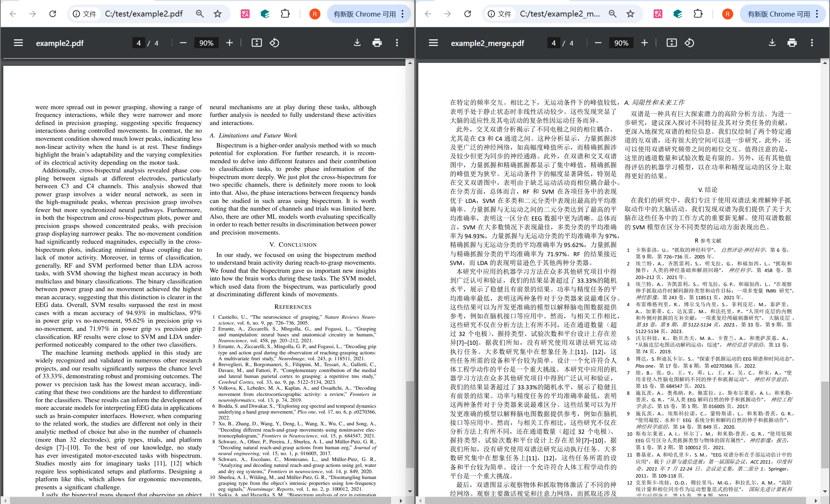The image size is (830, 504).
Task: Click the orange R profile avatar in left browser
Action: [x=315, y=14]
